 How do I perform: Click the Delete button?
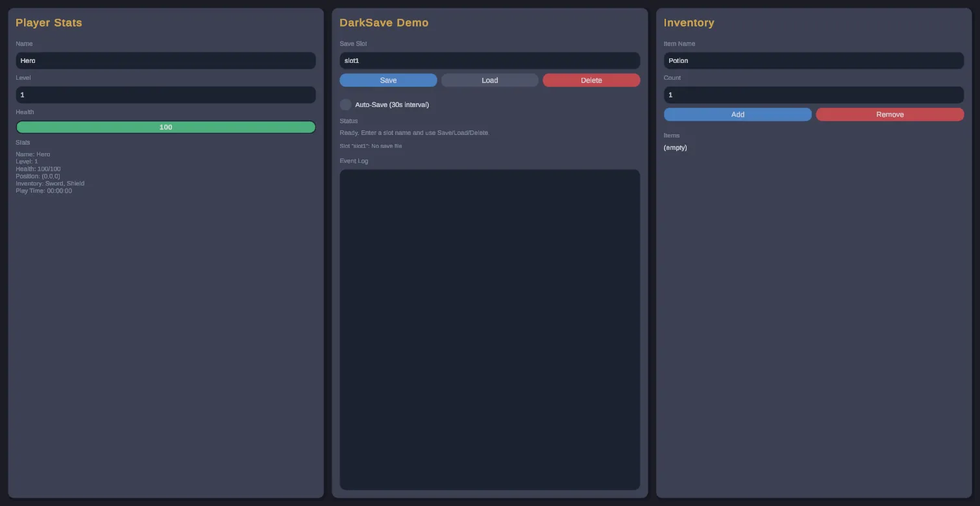click(x=591, y=80)
